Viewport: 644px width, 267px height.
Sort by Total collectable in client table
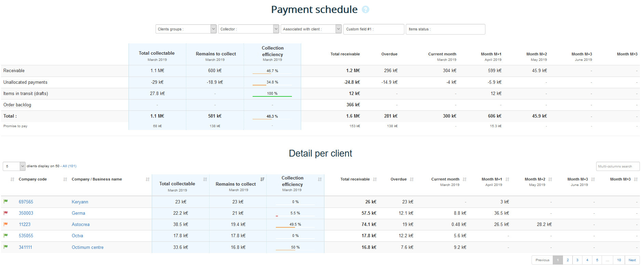point(205,179)
